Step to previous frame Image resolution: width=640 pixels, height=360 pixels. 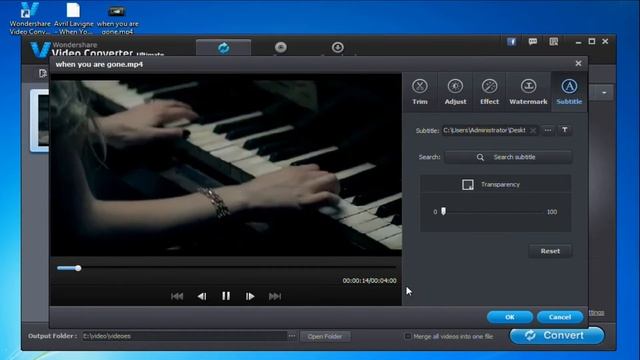tap(202, 296)
